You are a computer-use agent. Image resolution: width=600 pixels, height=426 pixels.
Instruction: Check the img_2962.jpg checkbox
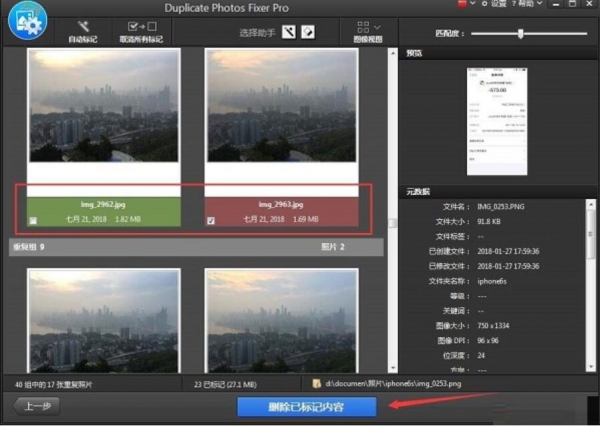pos(33,220)
